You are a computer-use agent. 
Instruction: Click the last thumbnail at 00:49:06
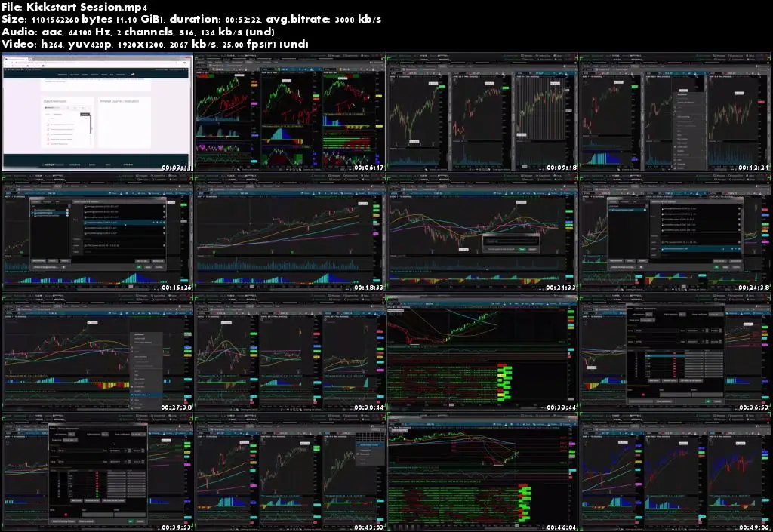675,473
